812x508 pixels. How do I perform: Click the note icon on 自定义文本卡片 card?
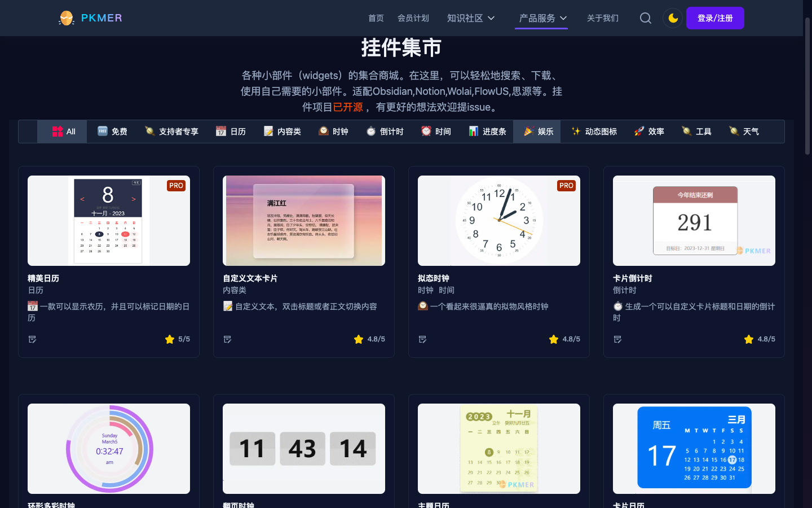click(x=227, y=339)
